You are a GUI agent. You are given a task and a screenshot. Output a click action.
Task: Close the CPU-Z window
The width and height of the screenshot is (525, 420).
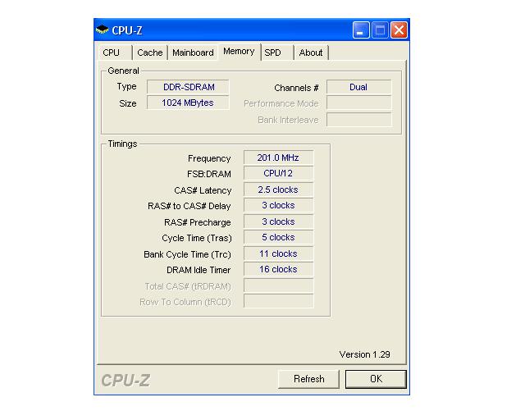(x=399, y=30)
